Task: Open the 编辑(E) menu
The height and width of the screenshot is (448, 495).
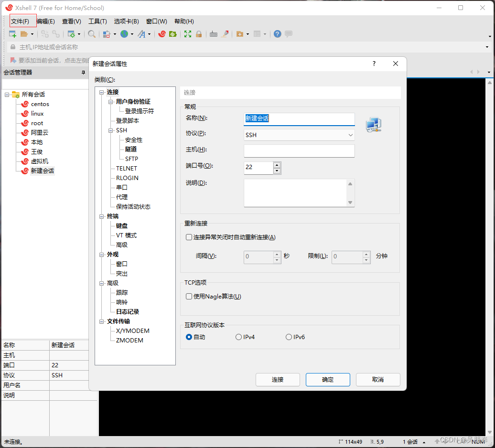Action: [x=46, y=21]
